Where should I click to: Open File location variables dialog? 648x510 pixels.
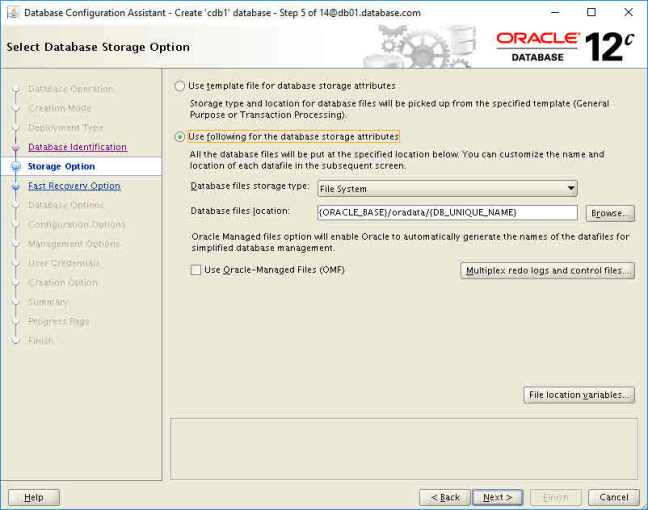579,395
